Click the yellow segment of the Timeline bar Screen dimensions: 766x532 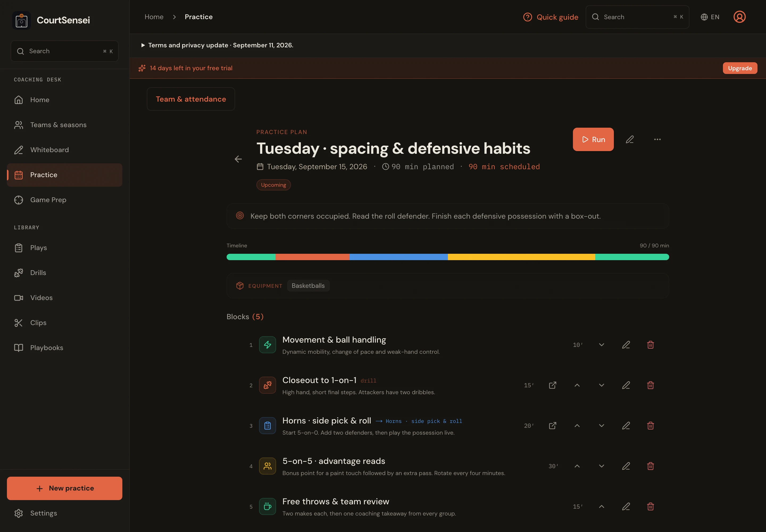pyautogui.click(x=521, y=257)
